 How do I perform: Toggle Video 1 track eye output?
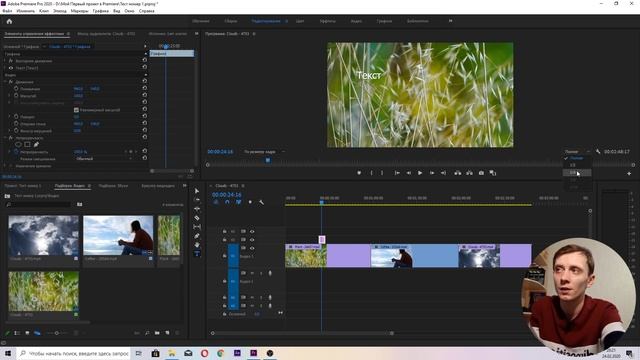click(x=252, y=248)
